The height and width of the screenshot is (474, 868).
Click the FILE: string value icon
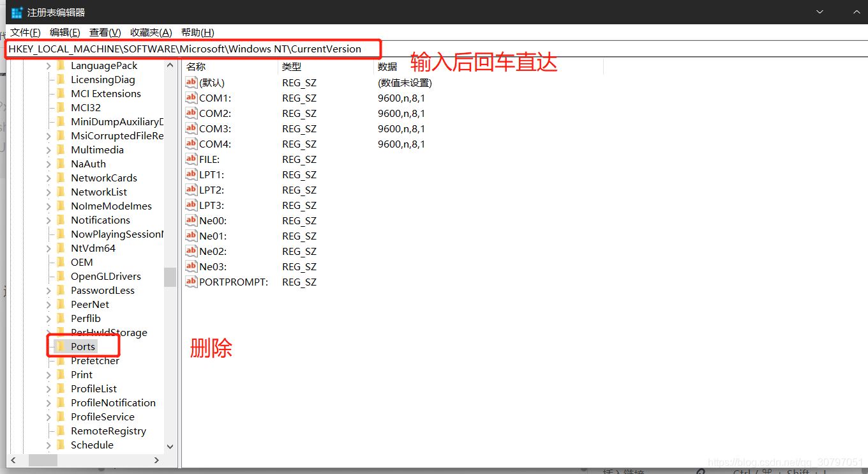191,159
